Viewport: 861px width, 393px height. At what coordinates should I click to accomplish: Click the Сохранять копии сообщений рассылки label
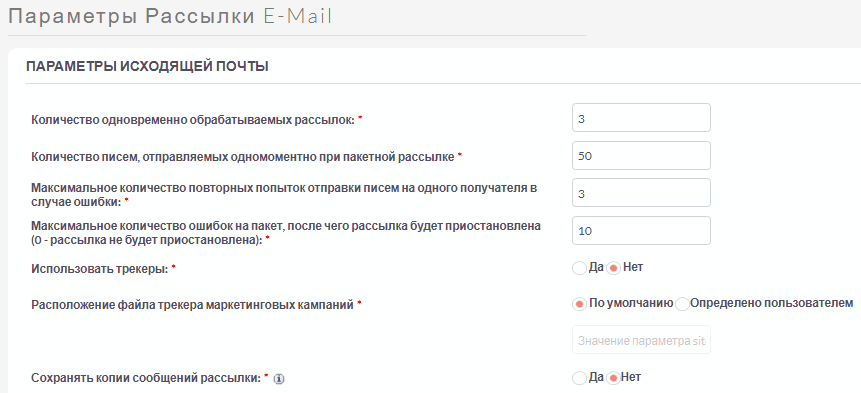coord(146,378)
